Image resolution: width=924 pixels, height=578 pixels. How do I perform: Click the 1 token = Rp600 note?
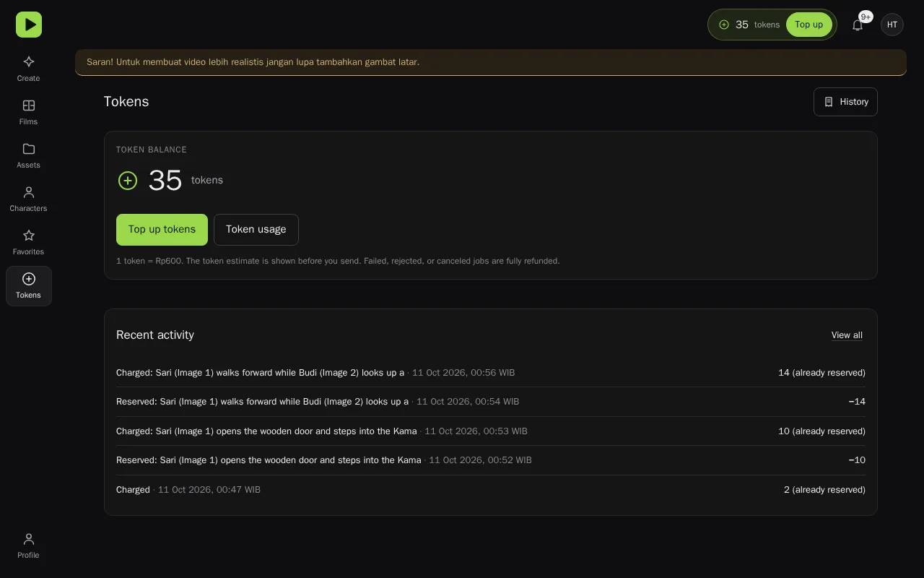click(338, 261)
